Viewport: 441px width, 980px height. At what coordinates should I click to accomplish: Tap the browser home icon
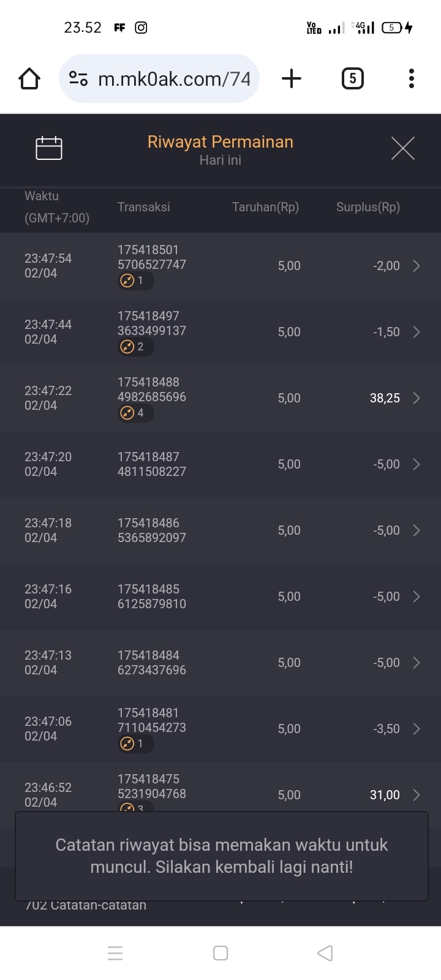29,78
